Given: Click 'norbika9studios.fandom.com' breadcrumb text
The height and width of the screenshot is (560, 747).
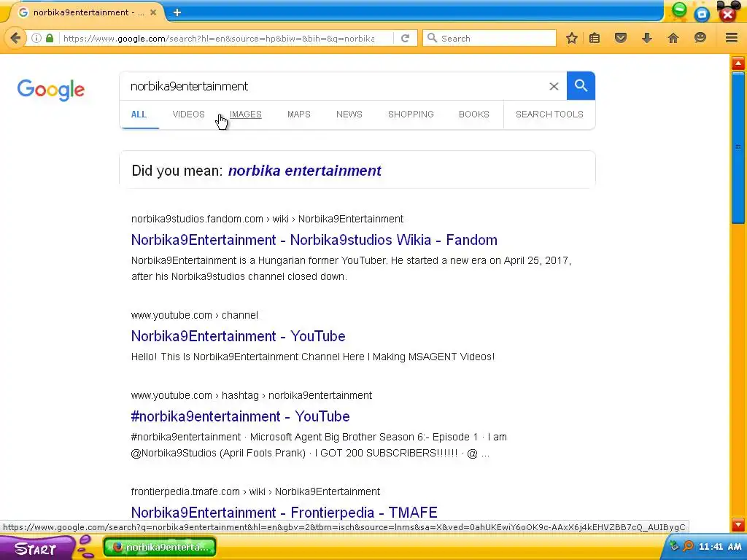Looking at the screenshot, I should point(197,219).
